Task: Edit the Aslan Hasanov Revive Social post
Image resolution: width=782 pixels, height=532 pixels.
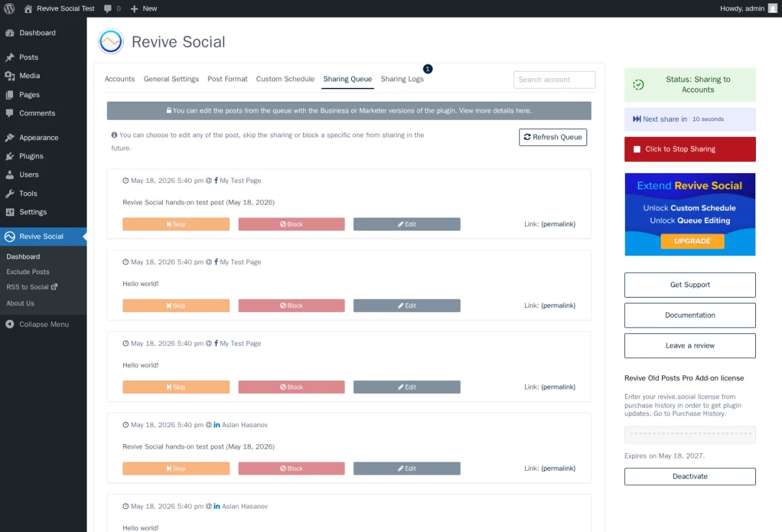Action: (x=407, y=468)
